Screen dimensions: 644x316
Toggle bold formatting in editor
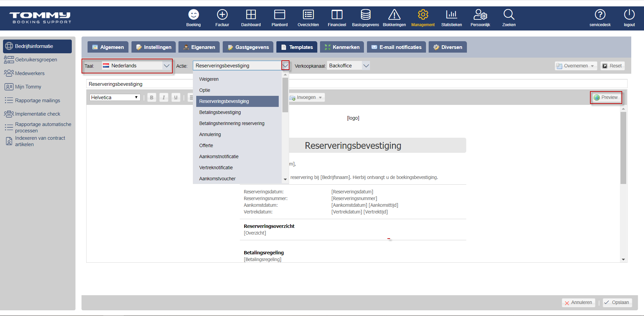click(152, 98)
